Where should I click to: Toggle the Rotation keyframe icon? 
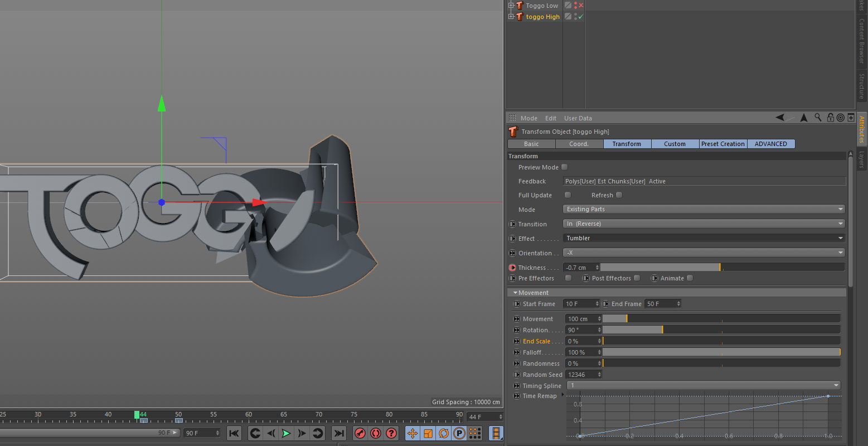pos(444,433)
